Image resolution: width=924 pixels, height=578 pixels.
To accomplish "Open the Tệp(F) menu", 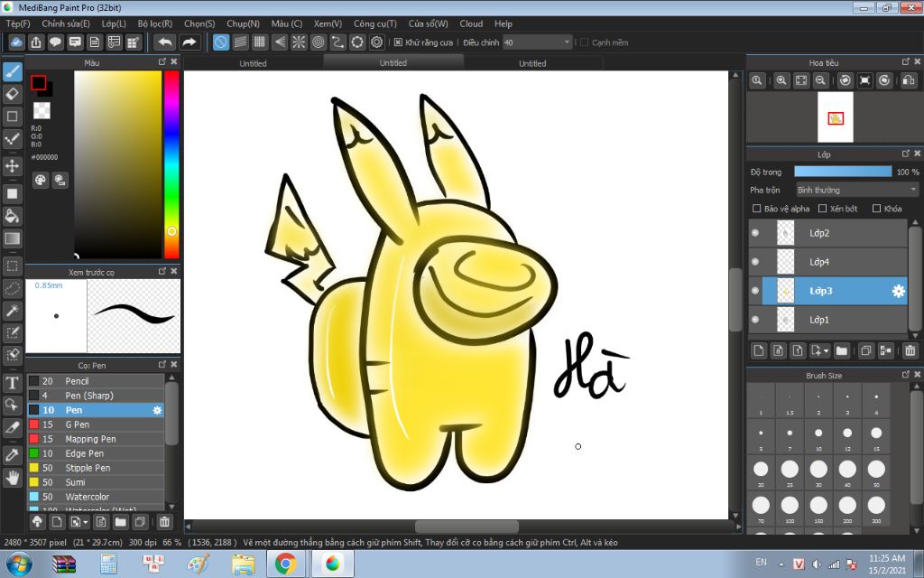I will coord(18,23).
